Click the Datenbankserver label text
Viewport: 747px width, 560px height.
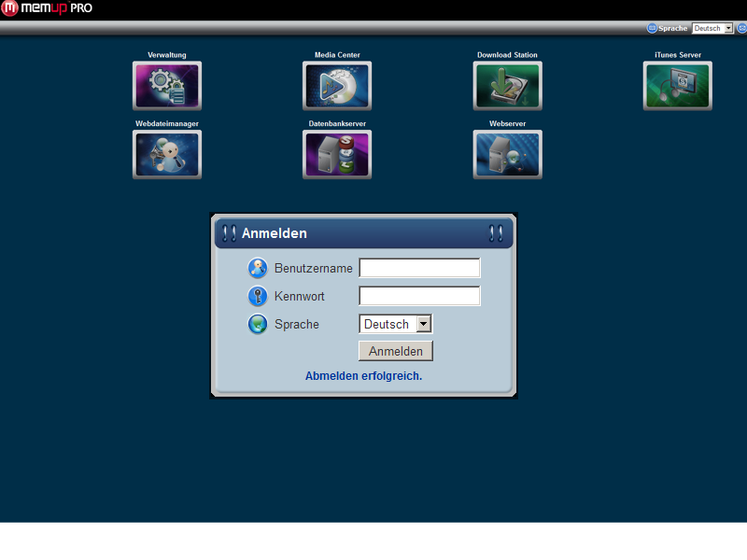coord(337,123)
